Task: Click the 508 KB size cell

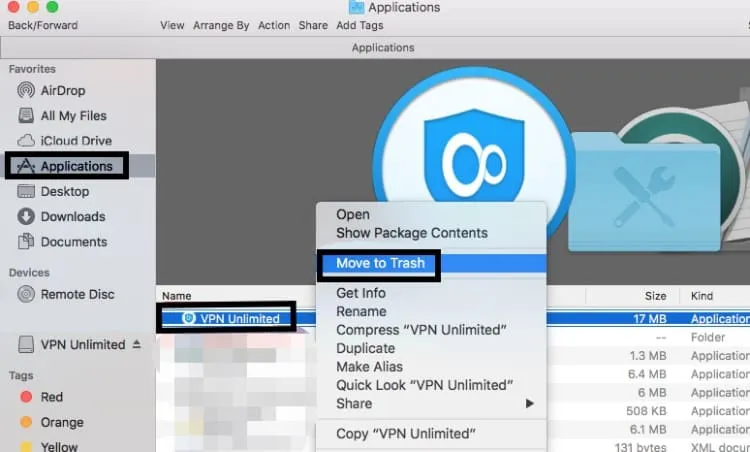Action: pyautogui.click(x=646, y=411)
